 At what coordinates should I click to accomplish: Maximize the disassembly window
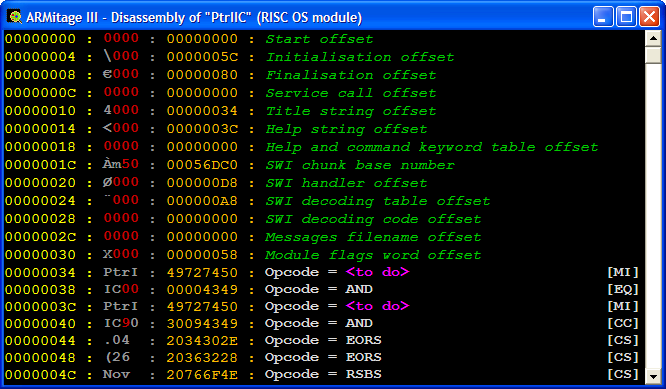[626, 17]
